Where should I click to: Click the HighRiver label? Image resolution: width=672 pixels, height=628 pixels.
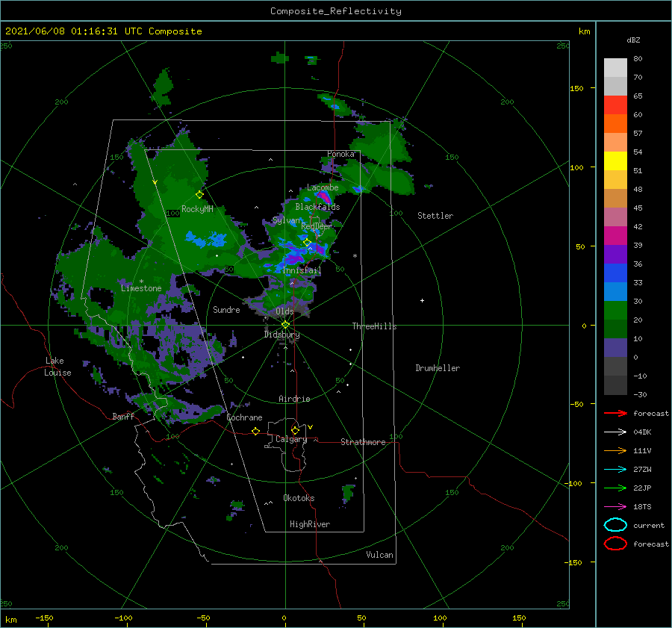point(310,524)
